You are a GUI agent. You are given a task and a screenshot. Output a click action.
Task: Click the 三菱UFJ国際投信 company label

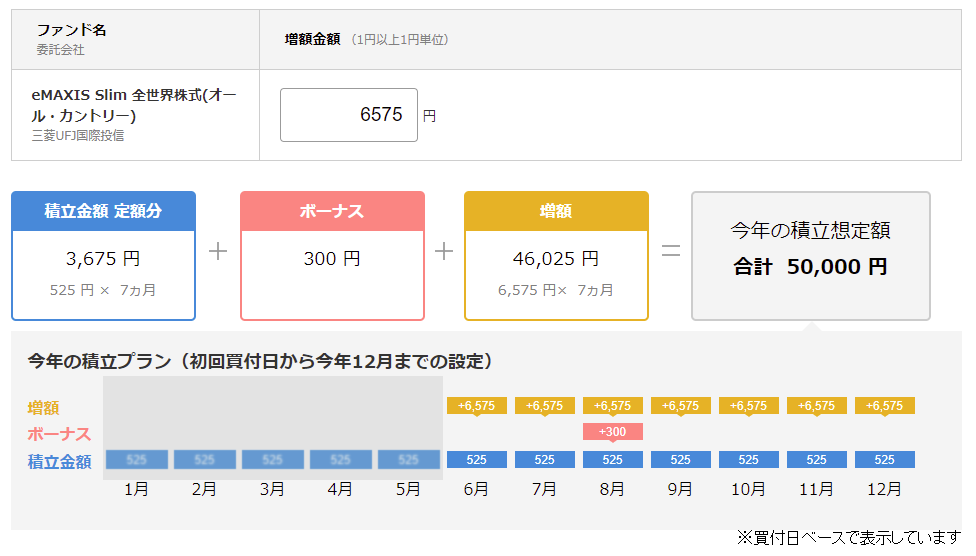click(78, 135)
